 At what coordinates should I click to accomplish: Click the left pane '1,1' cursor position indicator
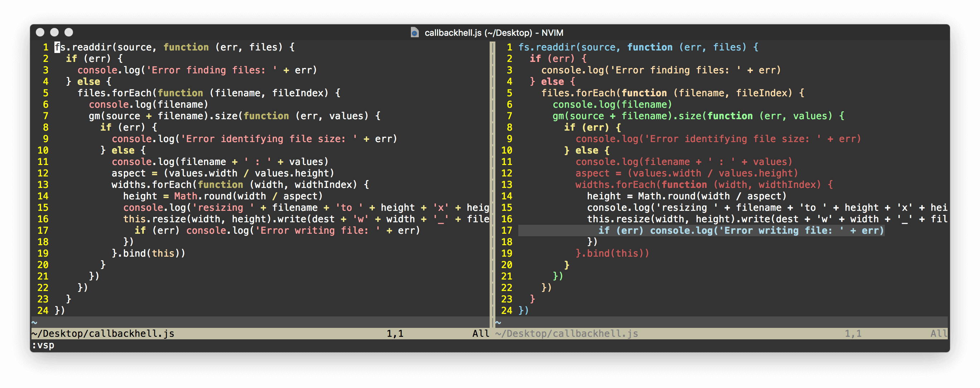[x=395, y=334]
